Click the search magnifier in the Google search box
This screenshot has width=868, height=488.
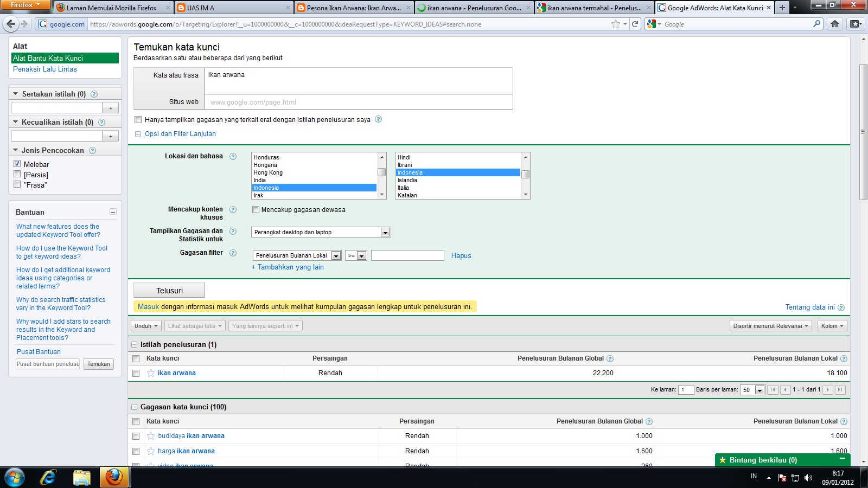(x=817, y=24)
